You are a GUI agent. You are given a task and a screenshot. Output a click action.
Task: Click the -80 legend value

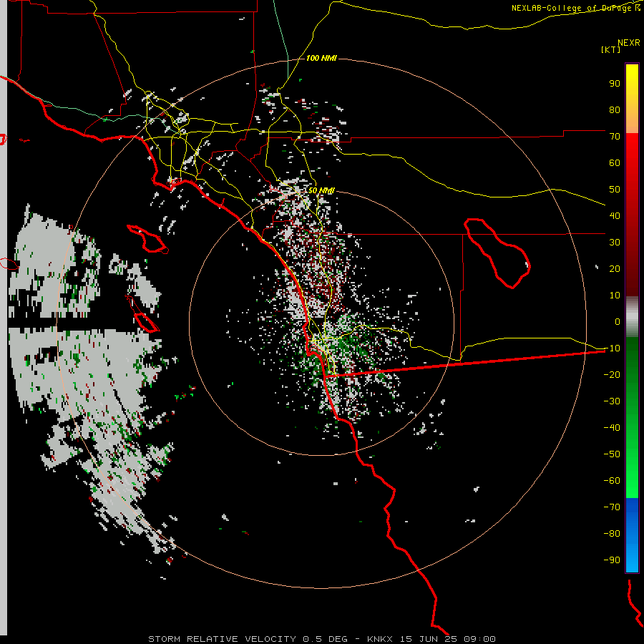click(x=612, y=534)
